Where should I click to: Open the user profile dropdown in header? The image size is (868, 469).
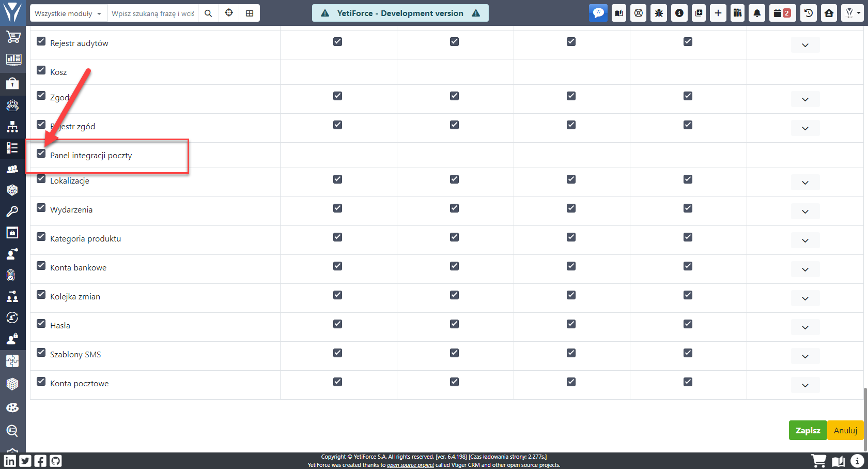(853, 13)
